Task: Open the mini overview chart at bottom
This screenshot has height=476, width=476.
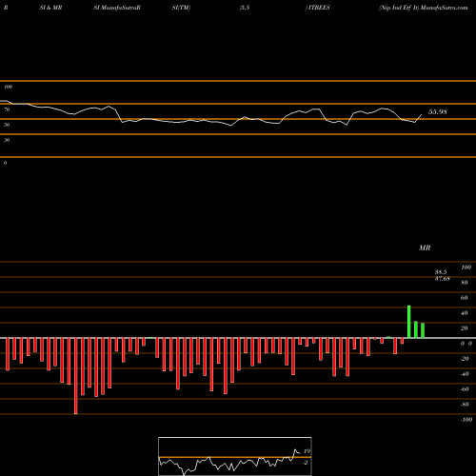Action: click(x=235, y=456)
